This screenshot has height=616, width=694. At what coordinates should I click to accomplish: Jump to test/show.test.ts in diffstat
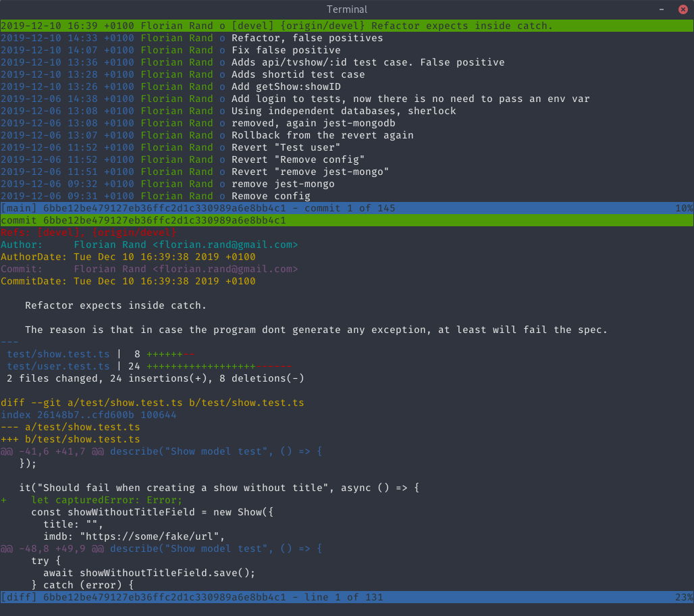[x=57, y=354]
